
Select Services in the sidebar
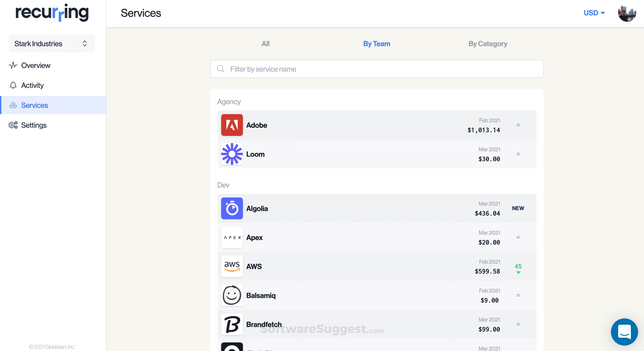pos(34,105)
